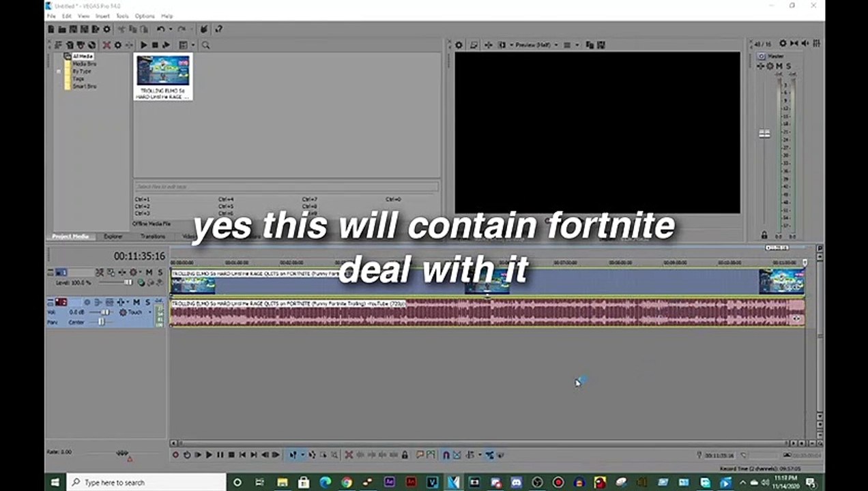Toggle snapping magnet icon
Screen dimensions: 868x491
(446, 455)
